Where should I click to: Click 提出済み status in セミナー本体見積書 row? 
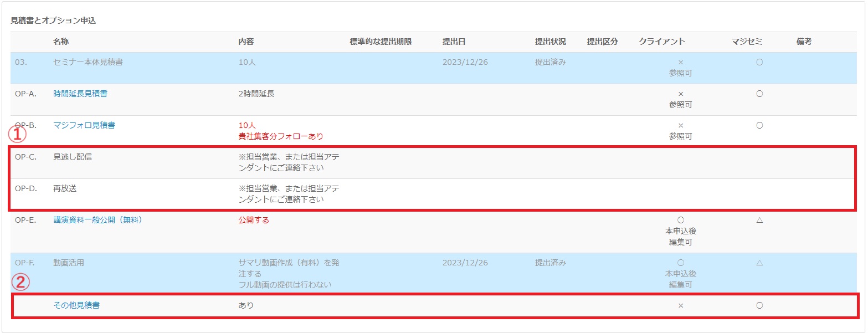point(550,62)
